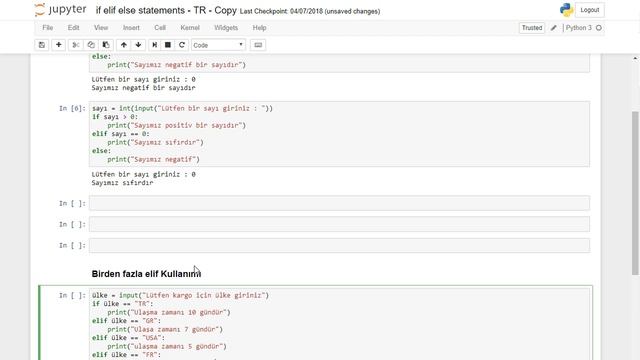Cut selected cells with scissors icon
Screen dimensions: 640x360
76,45
